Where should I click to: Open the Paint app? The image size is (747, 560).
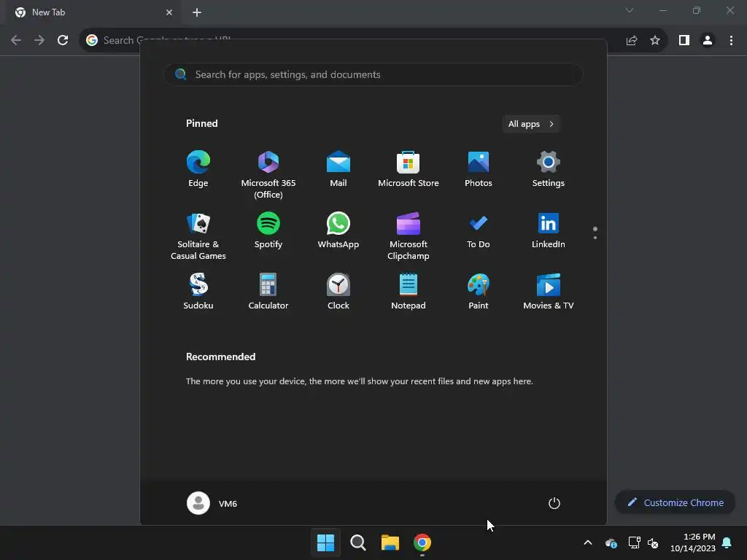click(x=479, y=292)
